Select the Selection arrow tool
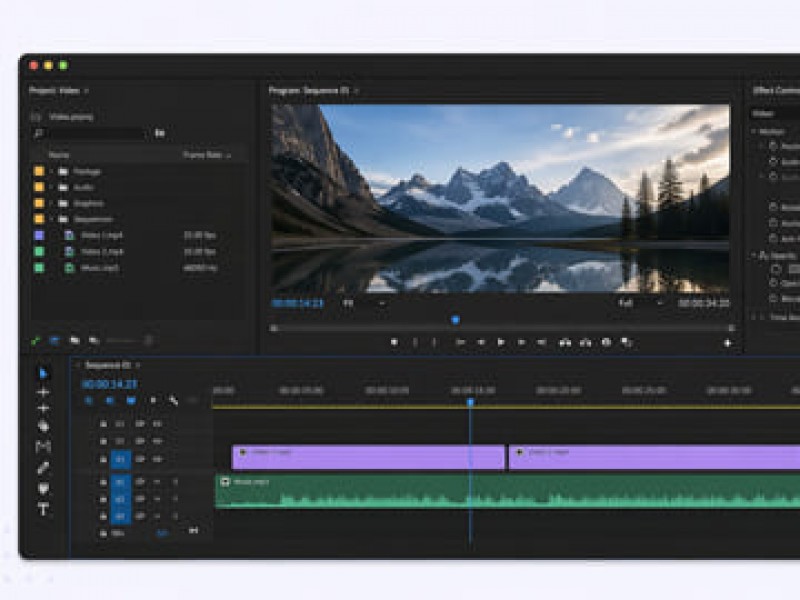The width and height of the screenshot is (800, 600). (x=43, y=373)
